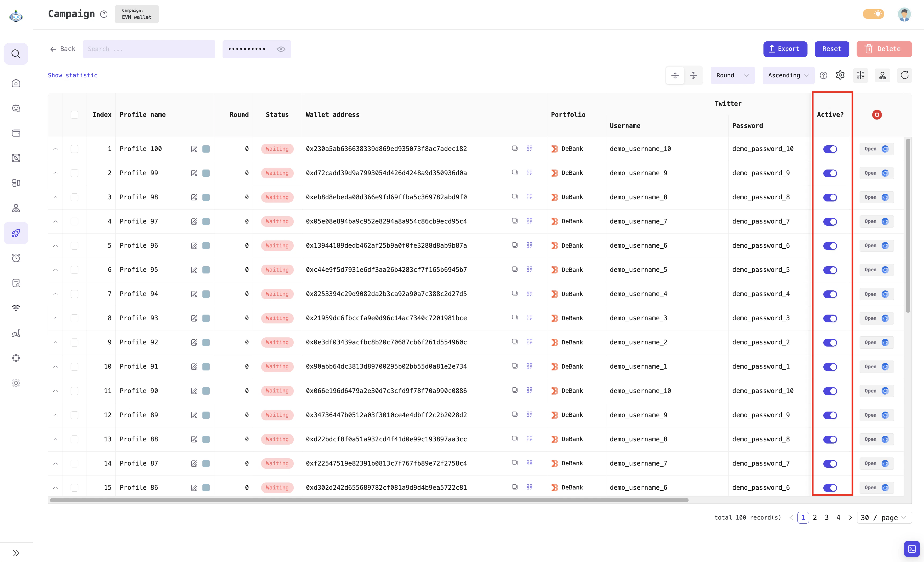924x562 pixels.
Task: Open the calculator settings icon in toolbar
Action: 860,75
